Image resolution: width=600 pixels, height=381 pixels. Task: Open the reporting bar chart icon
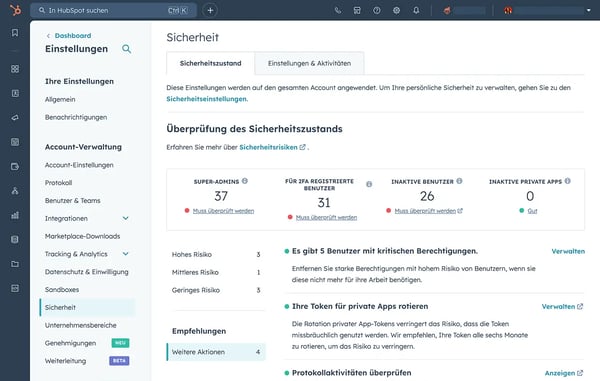(x=15, y=215)
